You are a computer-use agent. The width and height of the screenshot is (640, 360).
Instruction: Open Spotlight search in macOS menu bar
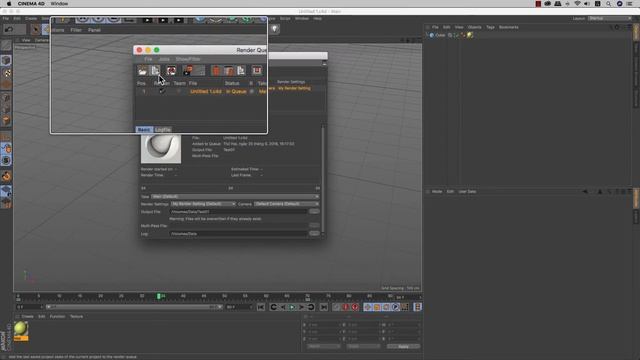point(608,4)
